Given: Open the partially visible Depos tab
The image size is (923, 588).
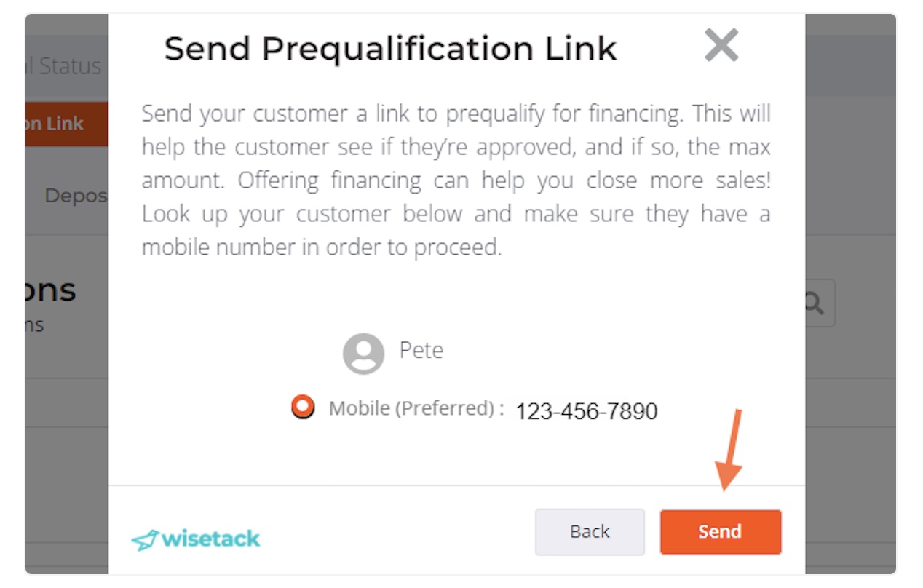Looking at the screenshot, I should tap(76, 195).
